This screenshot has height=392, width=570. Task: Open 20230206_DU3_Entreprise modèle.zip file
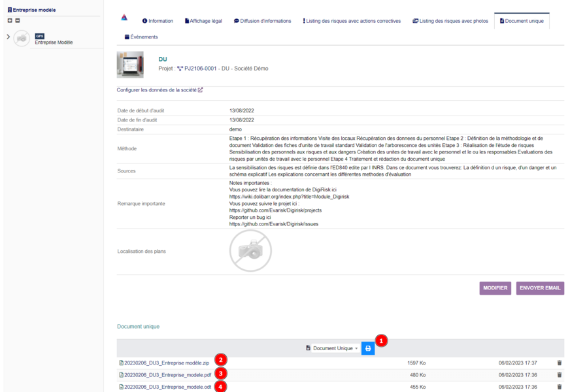[x=167, y=363]
